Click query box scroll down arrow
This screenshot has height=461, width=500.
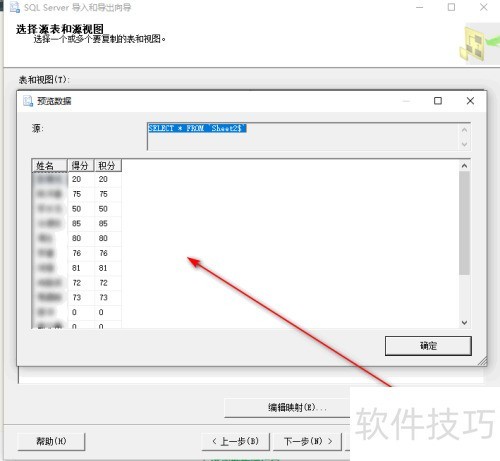[464, 144]
